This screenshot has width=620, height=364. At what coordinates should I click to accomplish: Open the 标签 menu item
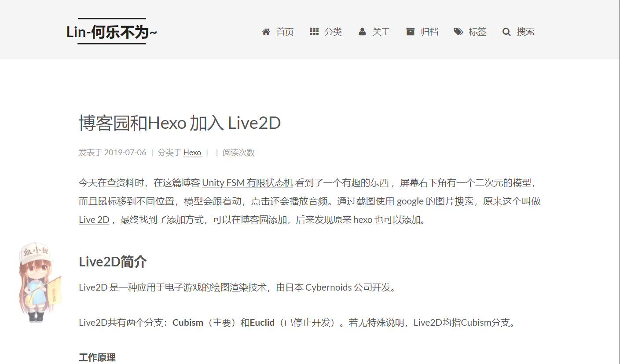[x=478, y=32]
